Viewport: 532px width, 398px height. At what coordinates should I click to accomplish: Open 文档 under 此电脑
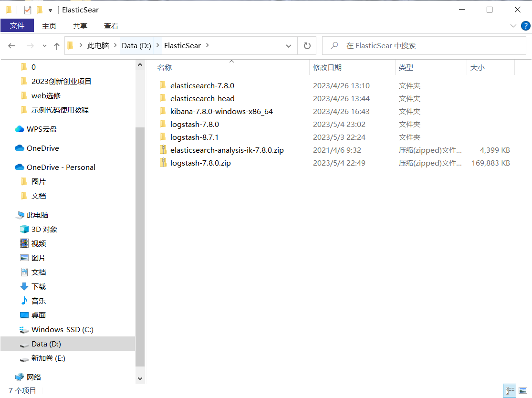click(38, 272)
